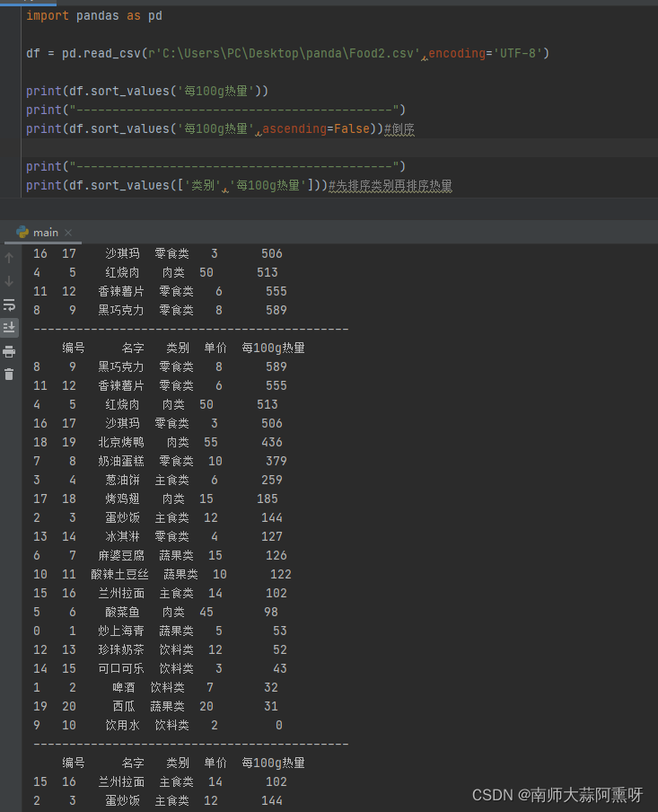Click the 珍珠奶茶 name in output
Screen dimensions: 658x812
point(121,649)
